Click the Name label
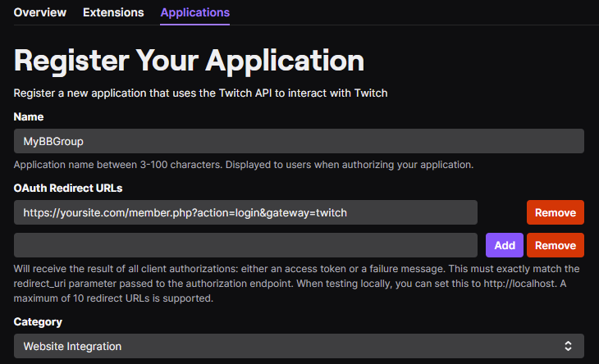Viewport: 599px width, 364px height. (x=29, y=116)
